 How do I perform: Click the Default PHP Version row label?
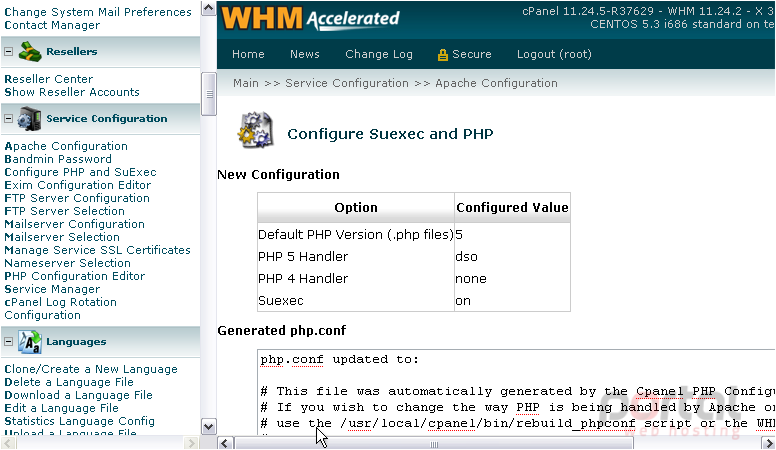pyautogui.click(x=356, y=235)
